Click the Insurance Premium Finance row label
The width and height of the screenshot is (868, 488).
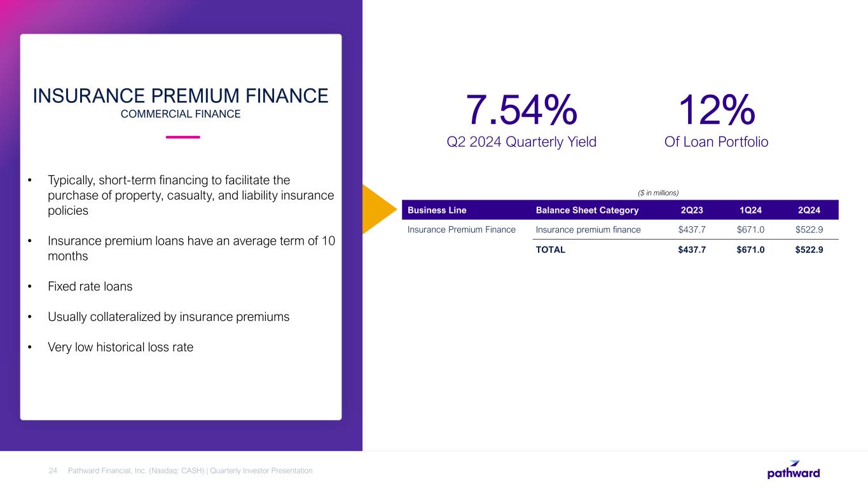461,229
